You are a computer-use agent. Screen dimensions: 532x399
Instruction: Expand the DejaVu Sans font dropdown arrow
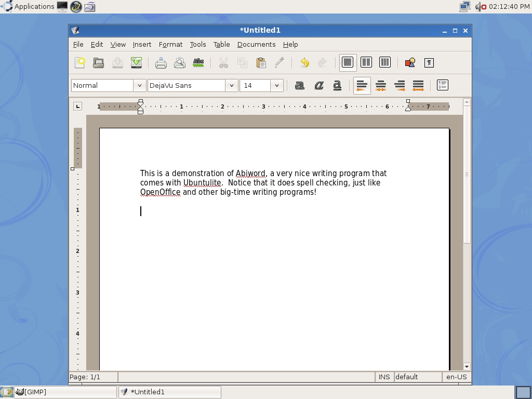231,86
